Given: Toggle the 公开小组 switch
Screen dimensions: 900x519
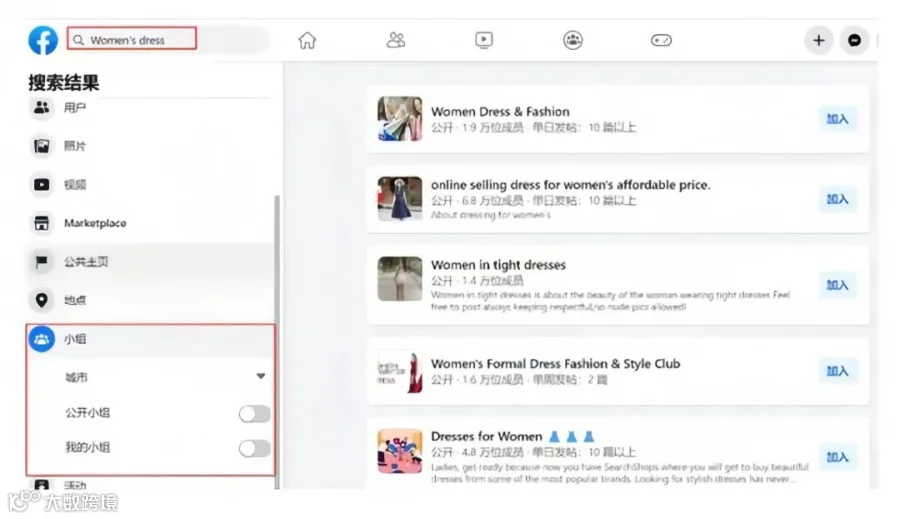Looking at the screenshot, I should (x=254, y=413).
